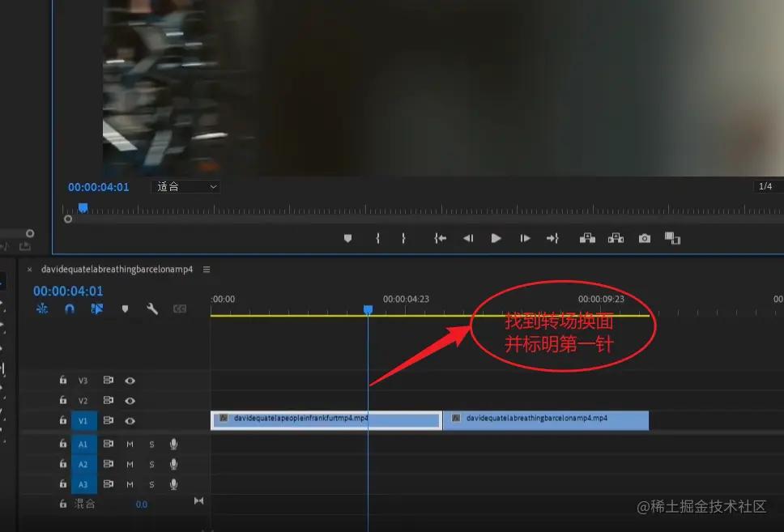This screenshot has height=532, width=784.
Task: Step forward one frame
Action: [525, 239]
